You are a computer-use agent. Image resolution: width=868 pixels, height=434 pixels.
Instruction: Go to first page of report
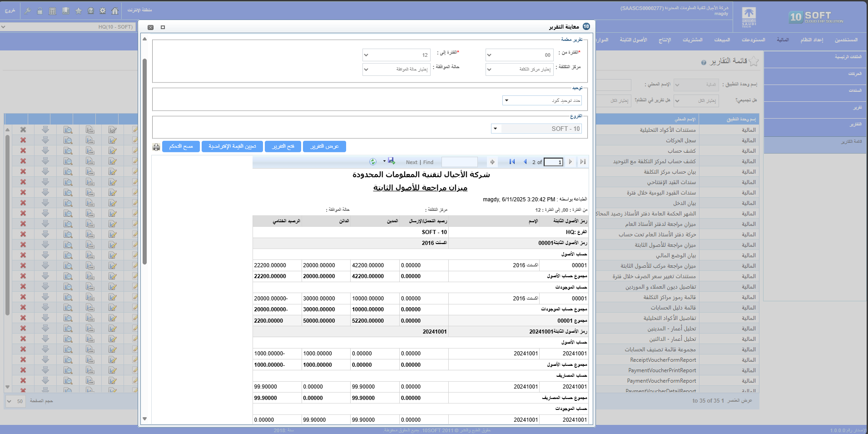click(512, 162)
